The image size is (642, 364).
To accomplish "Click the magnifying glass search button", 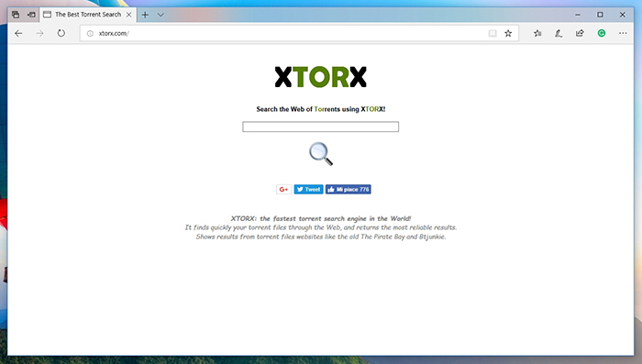I will [x=321, y=153].
